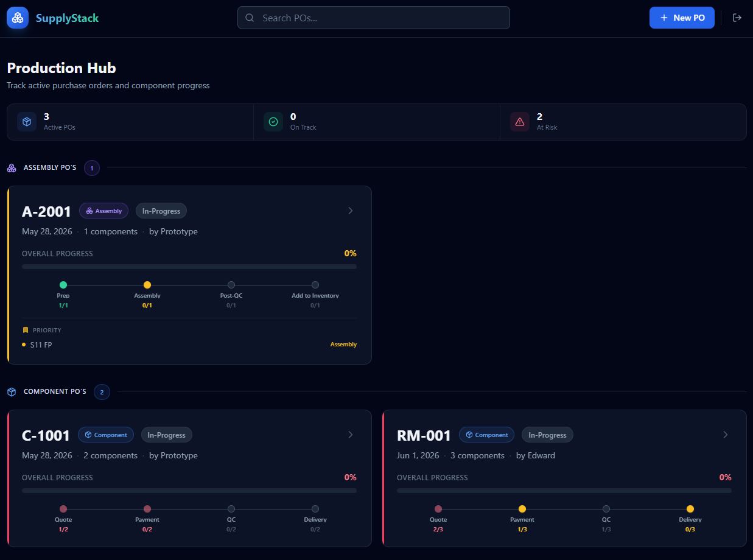Click the Add to Inventory stage dot

pos(315,285)
